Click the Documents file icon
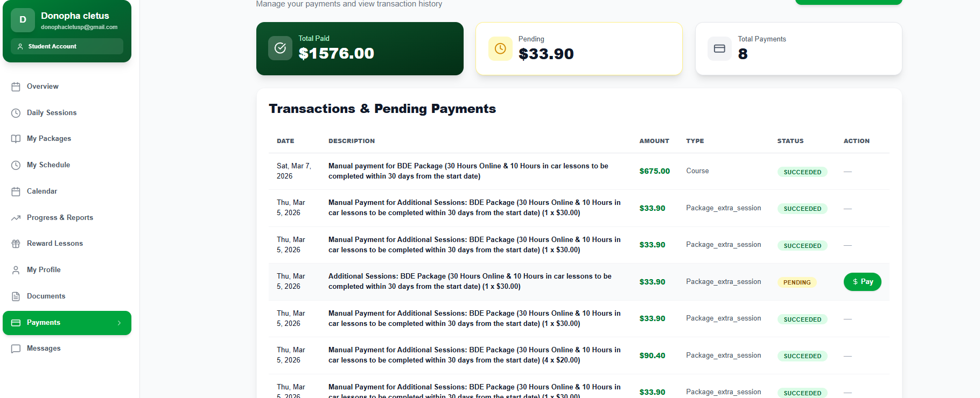The image size is (980, 398). click(x=16, y=296)
